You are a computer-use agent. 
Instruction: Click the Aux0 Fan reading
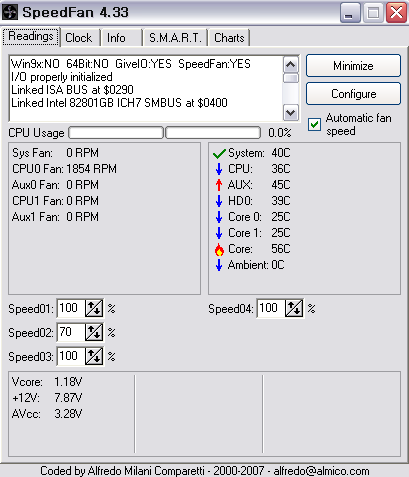[55, 185]
